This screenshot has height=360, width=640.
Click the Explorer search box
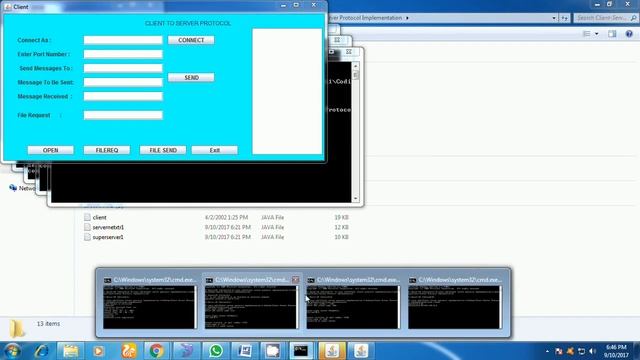[606, 18]
